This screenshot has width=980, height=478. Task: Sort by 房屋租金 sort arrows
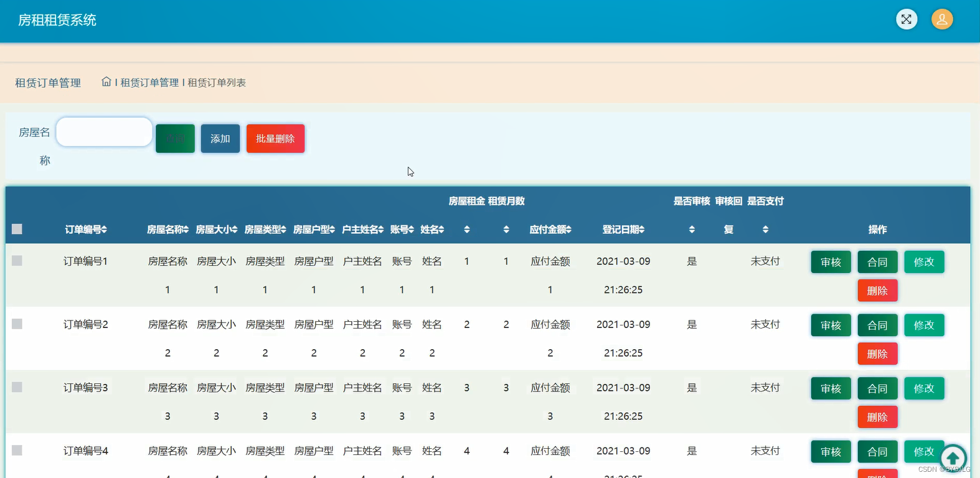[467, 230]
